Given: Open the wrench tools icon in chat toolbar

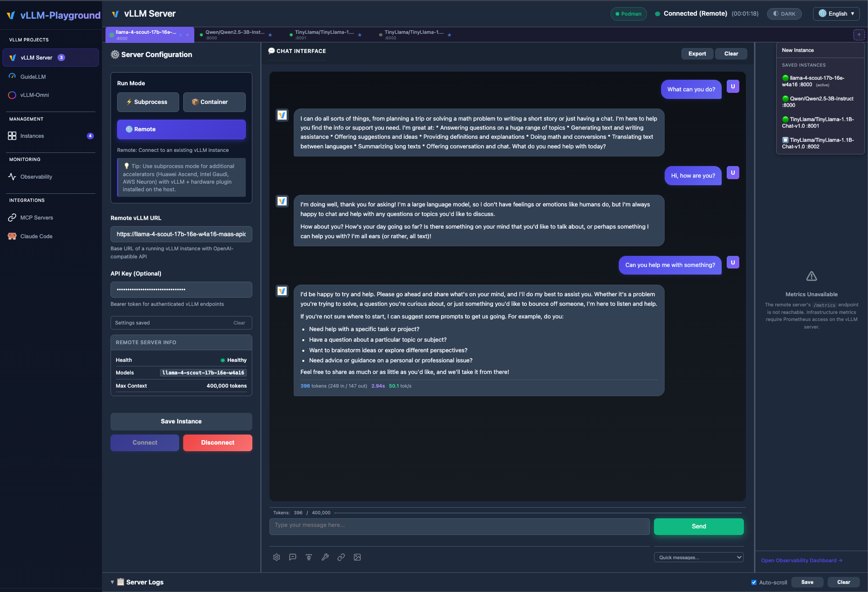Looking at the screenshot, I should 325,557.
